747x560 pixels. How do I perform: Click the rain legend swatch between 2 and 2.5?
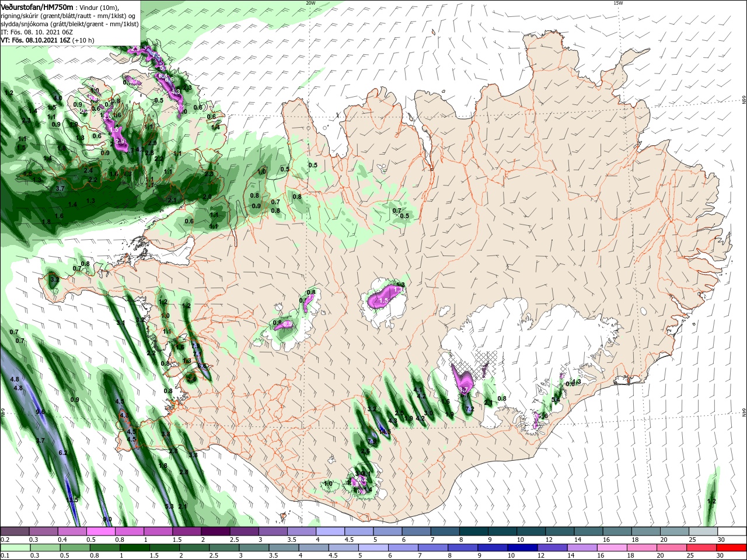pyautogui.click(x=194, y=548)
